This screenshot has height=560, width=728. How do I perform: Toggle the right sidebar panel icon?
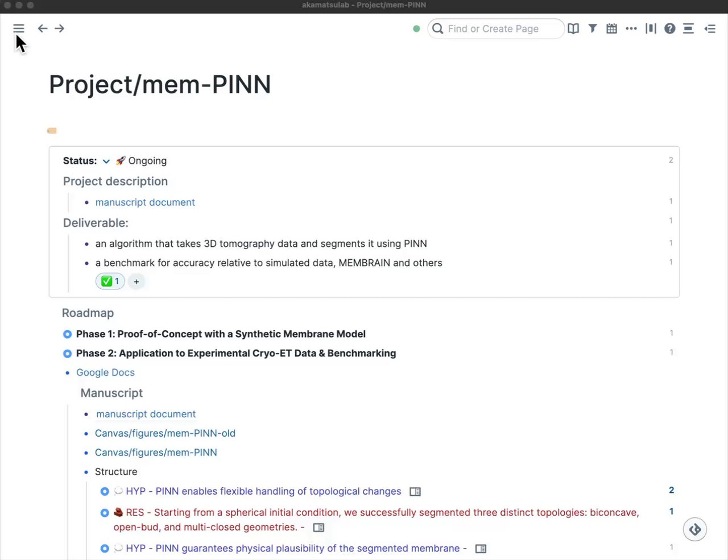(710, 28)
